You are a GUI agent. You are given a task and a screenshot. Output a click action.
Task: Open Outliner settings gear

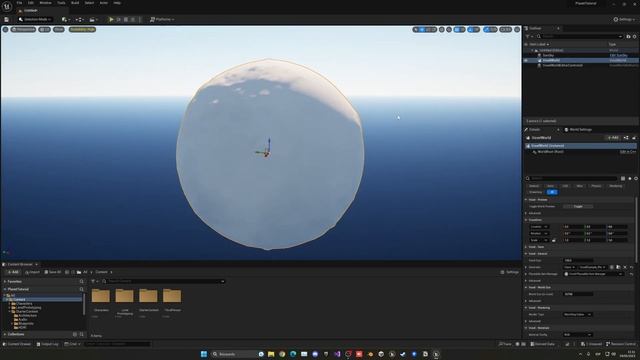tap(634, 36)
